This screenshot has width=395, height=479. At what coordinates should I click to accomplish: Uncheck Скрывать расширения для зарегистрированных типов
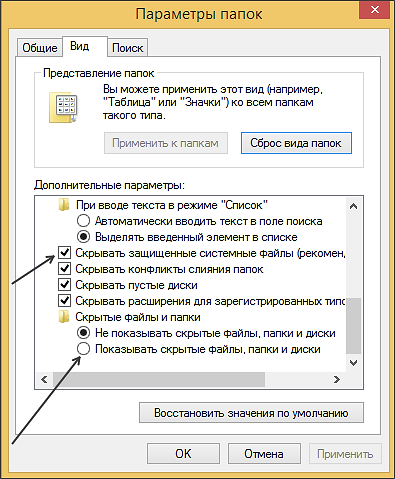coord(64,301)
